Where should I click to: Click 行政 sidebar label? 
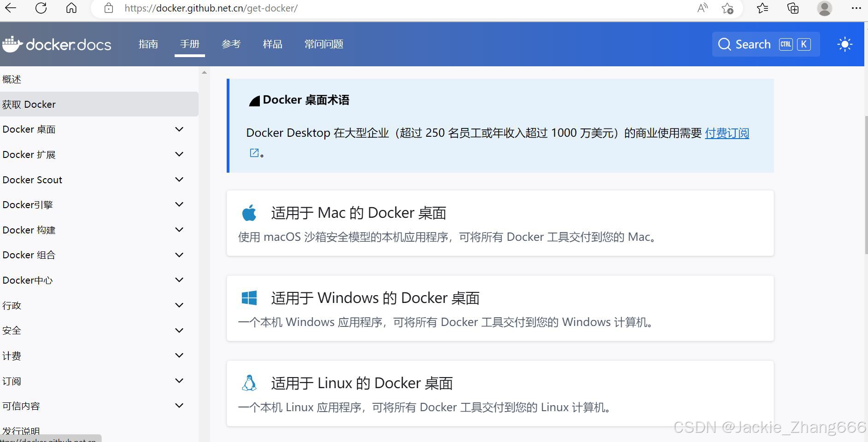point(12,305)
